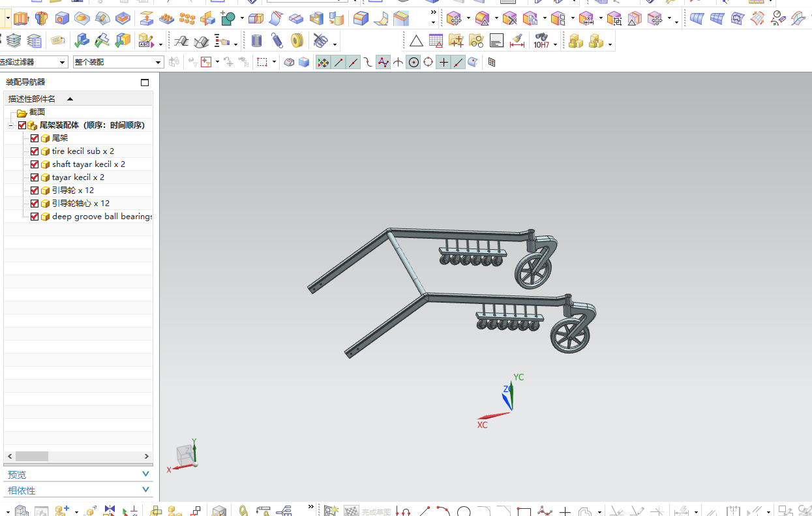812x516 pixels.
Task: Toggle the Quadrant Point snap option
Action: pyautogui.click(x=429, y=62)
